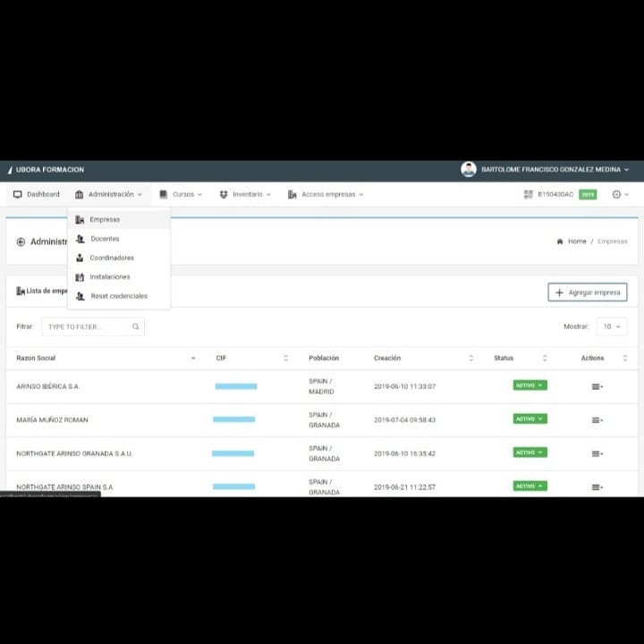Click the back arrow circle icon
This screenshot has width=644, height=644.
point(21,241)
